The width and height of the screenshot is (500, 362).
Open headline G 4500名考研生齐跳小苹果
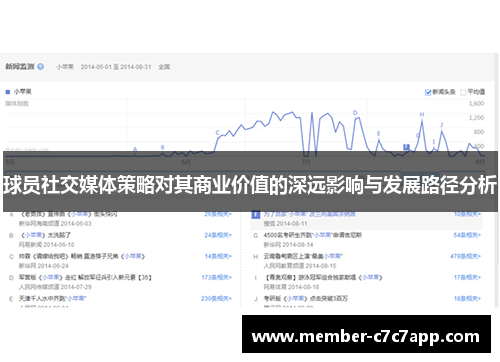click(x=313, y=235)
